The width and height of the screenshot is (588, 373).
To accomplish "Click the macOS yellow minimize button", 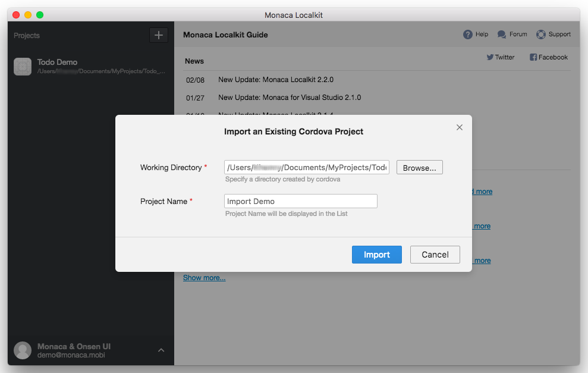I will pos(28,15).
